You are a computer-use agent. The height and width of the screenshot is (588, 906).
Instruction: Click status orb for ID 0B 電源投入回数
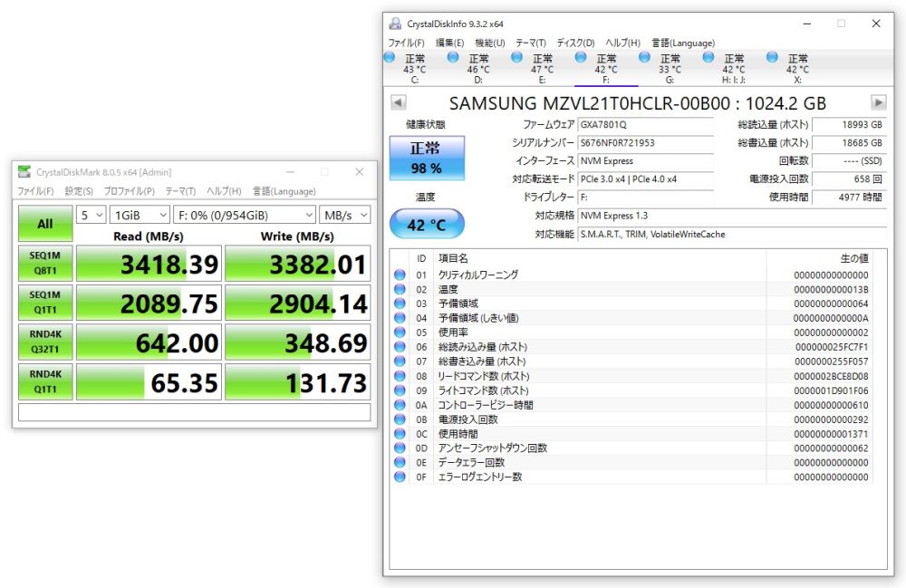coord(400,419)
